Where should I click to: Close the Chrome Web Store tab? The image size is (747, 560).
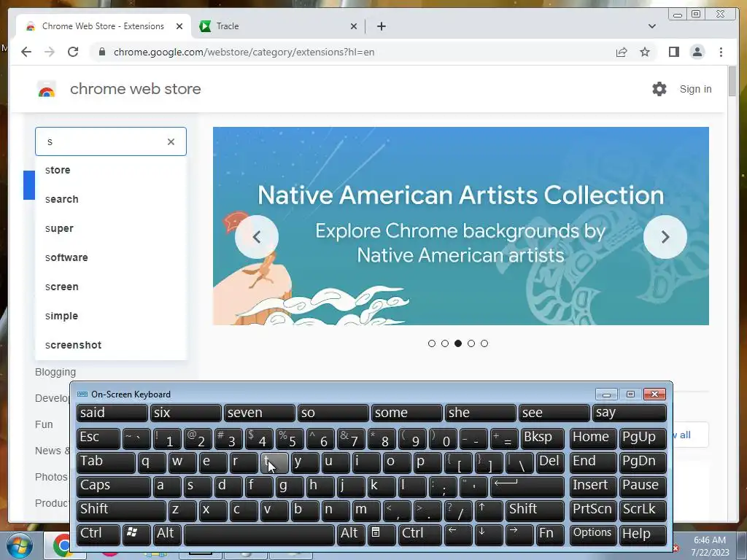click(x=179, y=26)
